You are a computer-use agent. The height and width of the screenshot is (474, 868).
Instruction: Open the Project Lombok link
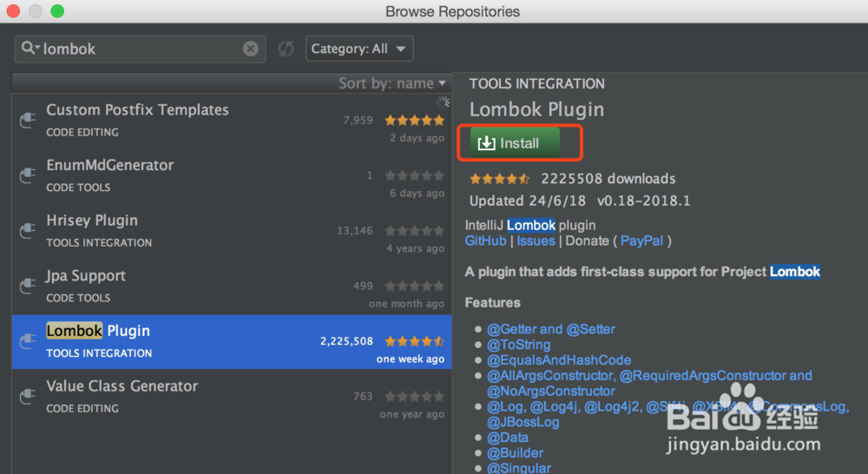(795, 272)
